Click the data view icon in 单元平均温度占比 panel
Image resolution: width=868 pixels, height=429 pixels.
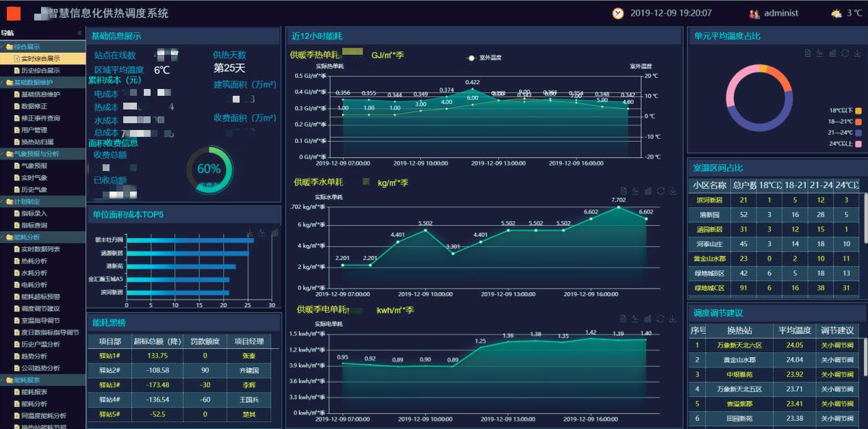(x=808, y=53)
